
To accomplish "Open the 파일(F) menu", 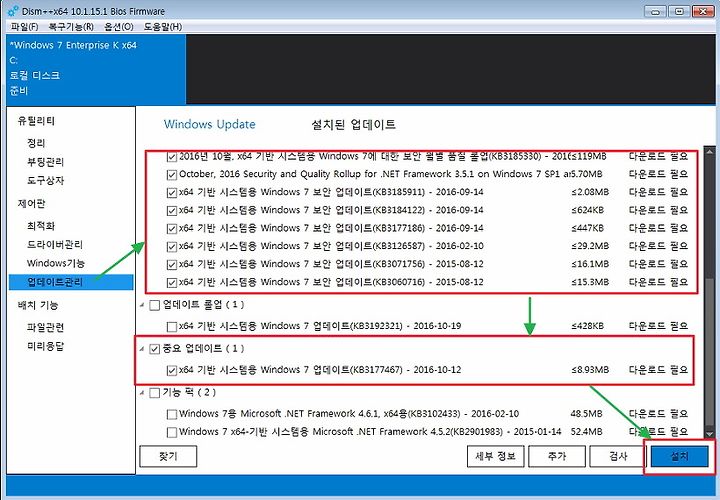I will (x=24, y=27).
